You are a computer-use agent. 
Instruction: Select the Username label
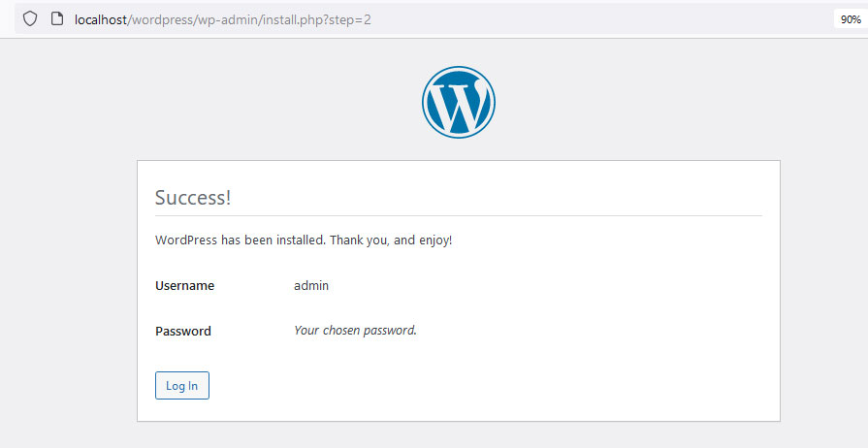[184, 286]
